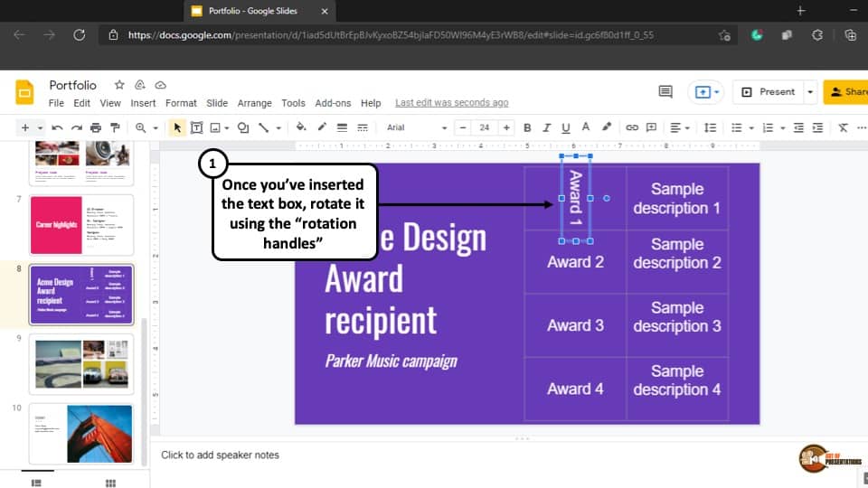Viewport: 868px width, 488px height.
Task: Click the new slide plus button
Action: click(25, 127)
